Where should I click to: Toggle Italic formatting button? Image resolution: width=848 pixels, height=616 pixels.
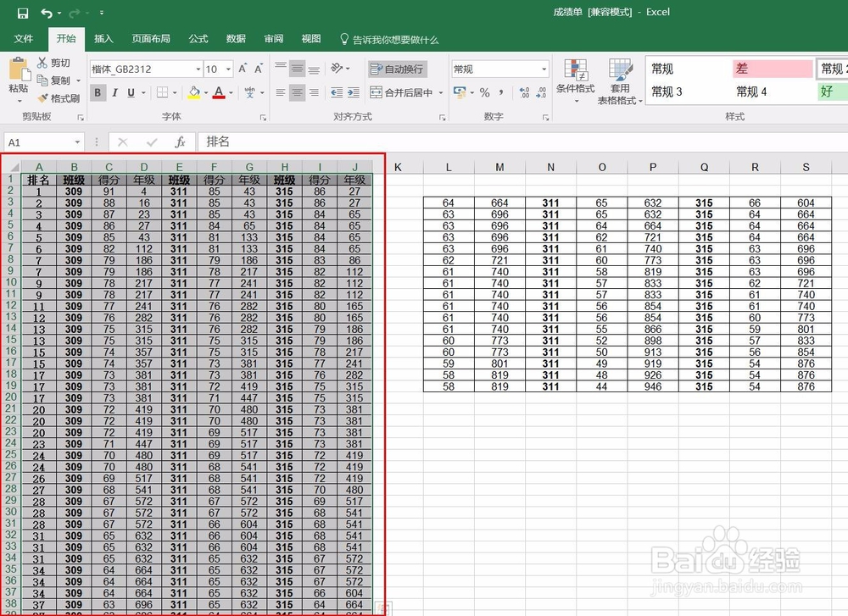coord(114,92)
